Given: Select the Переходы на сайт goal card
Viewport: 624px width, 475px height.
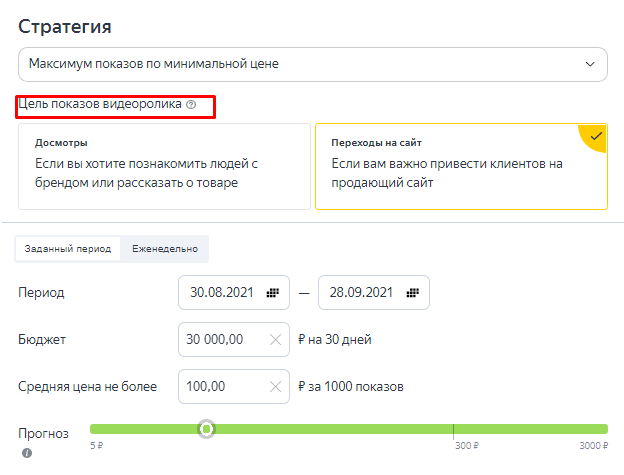Looking at the screenshot, I should [460, 166].
